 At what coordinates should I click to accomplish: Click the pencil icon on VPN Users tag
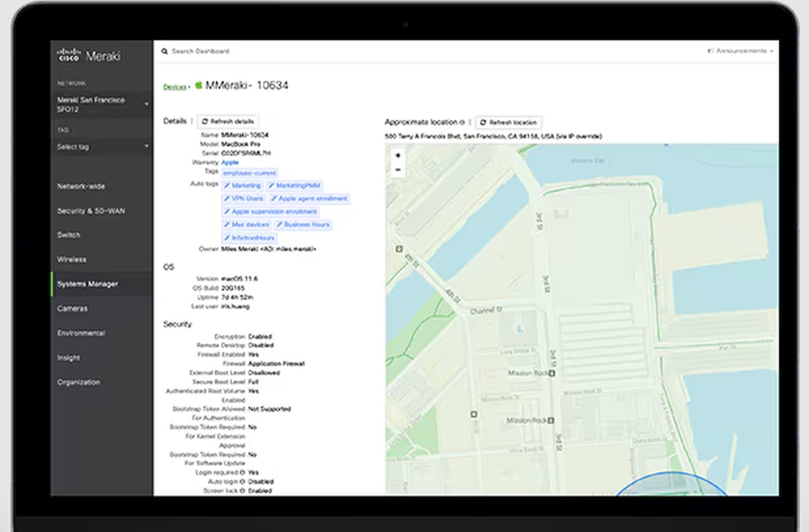(x=227, y=198)
